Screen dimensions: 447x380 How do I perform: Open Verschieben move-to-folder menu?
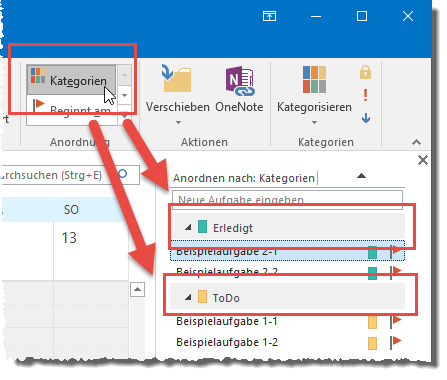click(x=178, y=95)
